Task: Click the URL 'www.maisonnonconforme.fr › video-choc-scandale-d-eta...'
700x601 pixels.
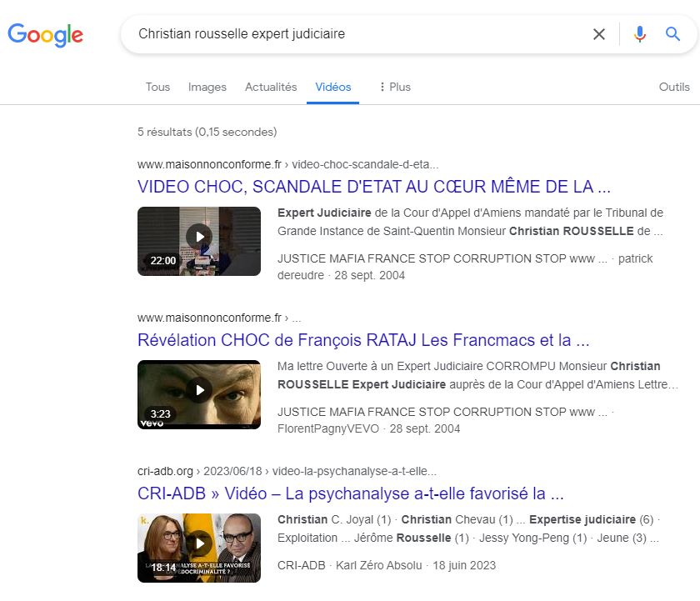Action: (288, 165)
